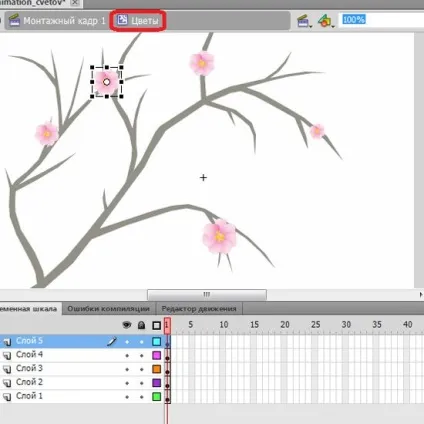The image size is (424, 424).
Task: Click the pencil icon on Слой 5
Action: (112, 341)
